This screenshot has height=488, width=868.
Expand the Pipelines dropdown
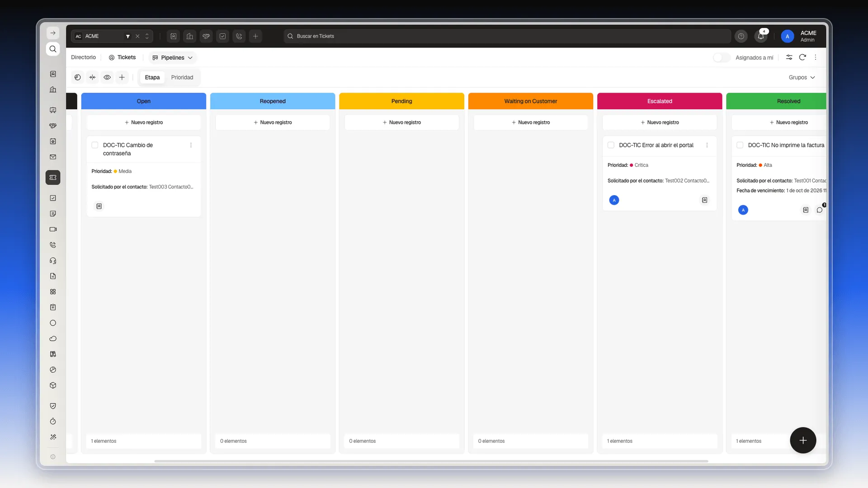point(173,57)
